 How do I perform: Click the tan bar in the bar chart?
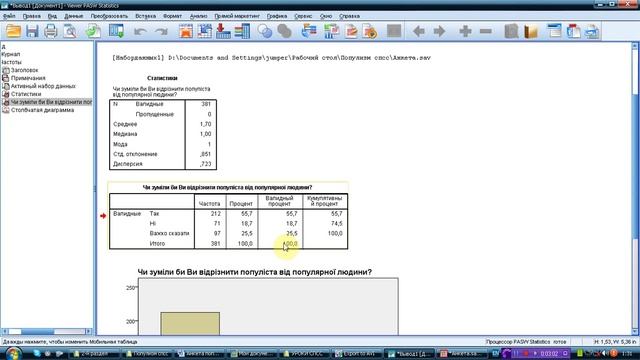coord(190,324)
